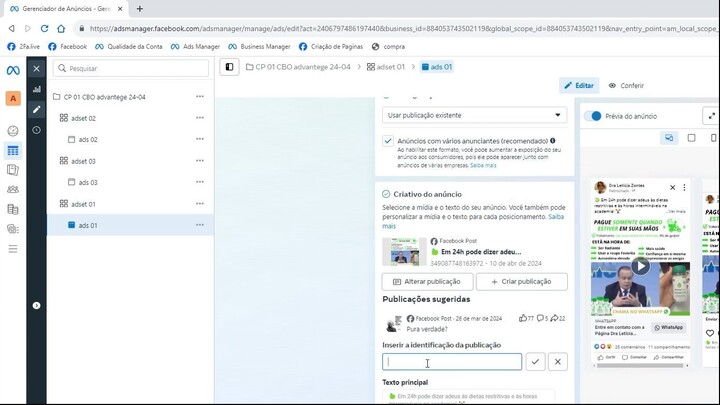
Task: Click the info icon beside vários anunciantes
Action: tap(553, 141)
